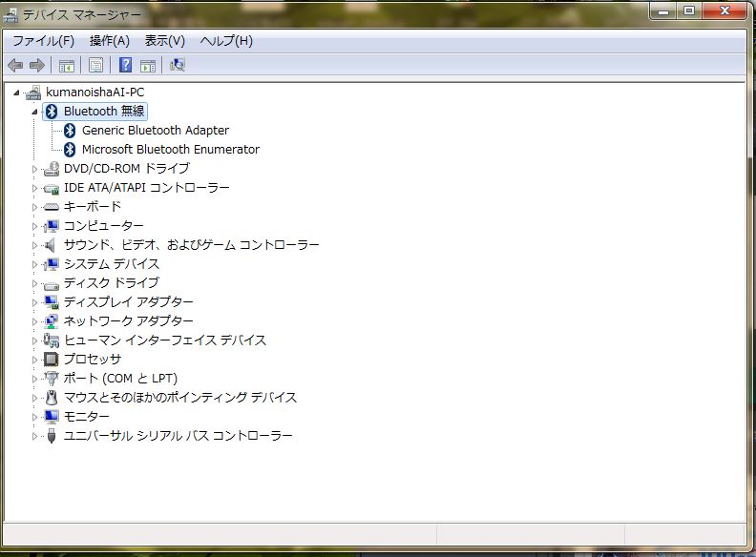Click the キーボード keyboard icon
The height and width of the screenshot is (557, 756).
[x=52, y=207]
